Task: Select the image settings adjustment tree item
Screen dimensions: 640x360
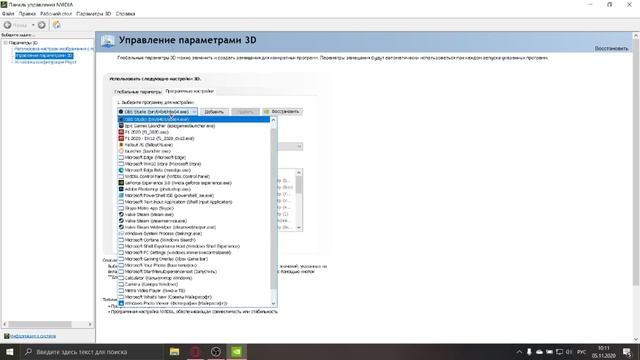Action: pyautogui.click(x=54, y=49)
